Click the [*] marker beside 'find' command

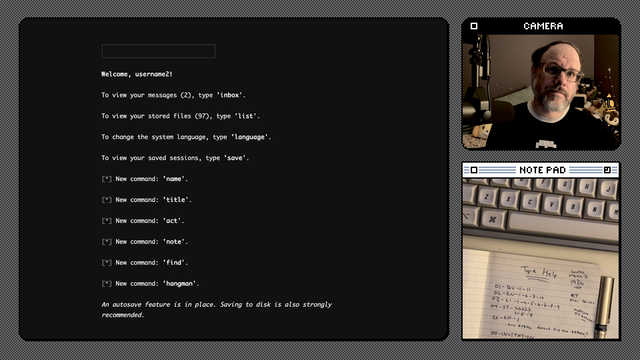tap(107, 262)
